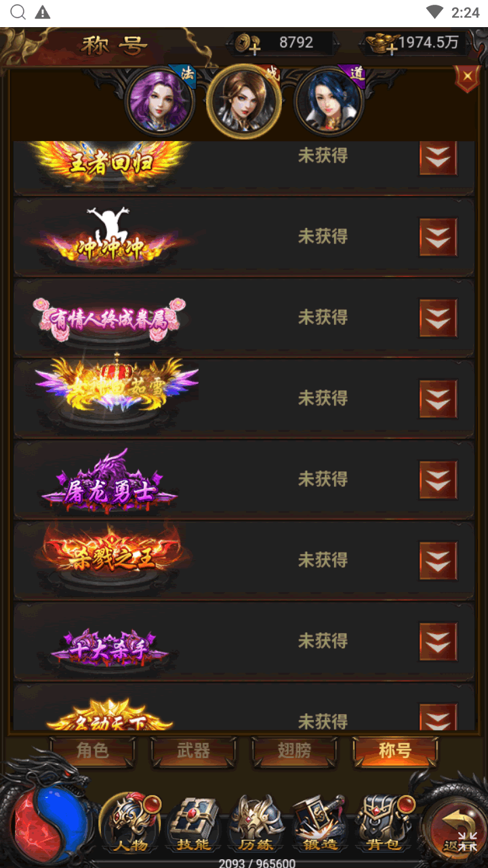Expand the 有情人终成眷属 title row
The width and height of the screenshot is (488, 868).
point(438,318)
